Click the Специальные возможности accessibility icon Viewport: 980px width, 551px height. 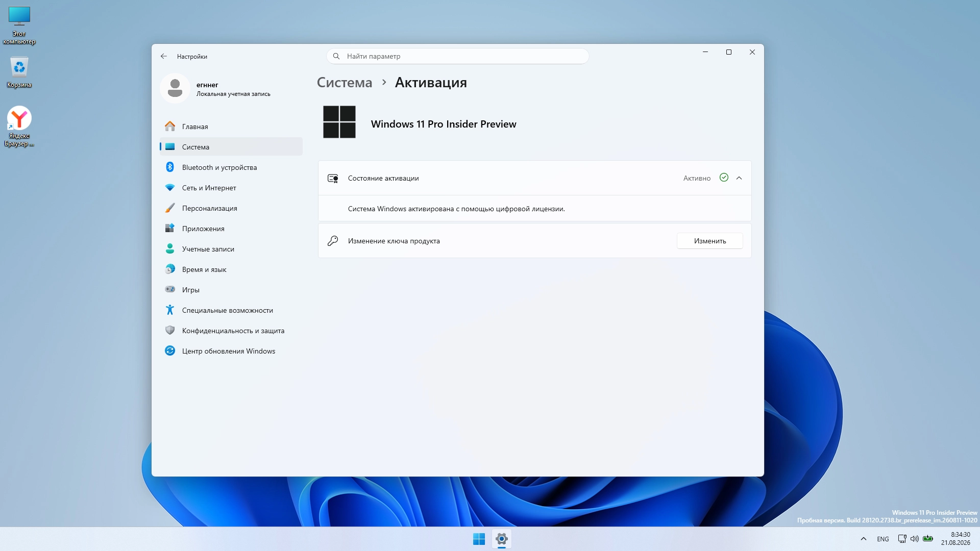[170, 310]
